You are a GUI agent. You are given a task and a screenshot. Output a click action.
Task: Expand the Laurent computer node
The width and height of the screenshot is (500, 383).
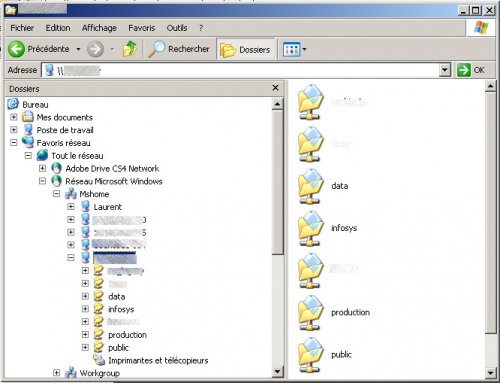pos(71,207)
